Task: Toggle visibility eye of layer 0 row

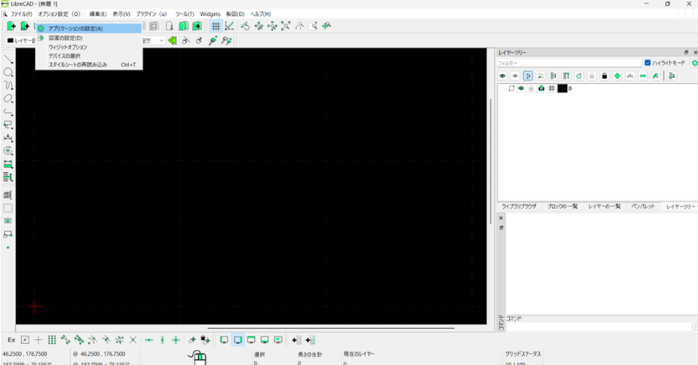Action: click(521, 89)
